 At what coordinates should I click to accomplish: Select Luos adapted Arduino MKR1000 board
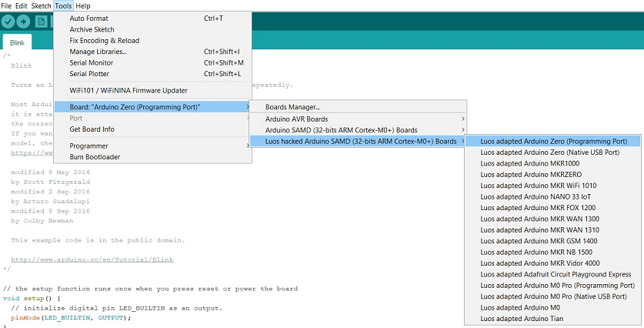pyautogui.click(x=519, y=163)
